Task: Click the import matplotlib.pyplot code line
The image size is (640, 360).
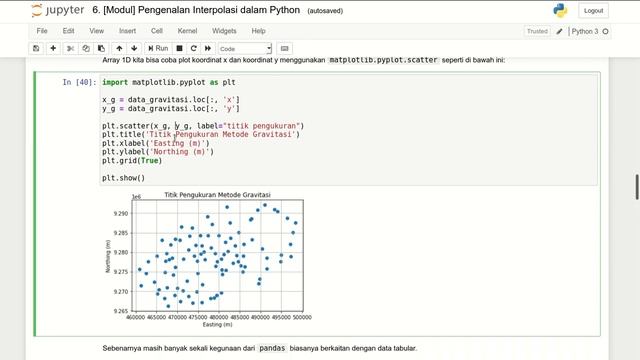Action: pyautogui.click(x=169, y=82)
